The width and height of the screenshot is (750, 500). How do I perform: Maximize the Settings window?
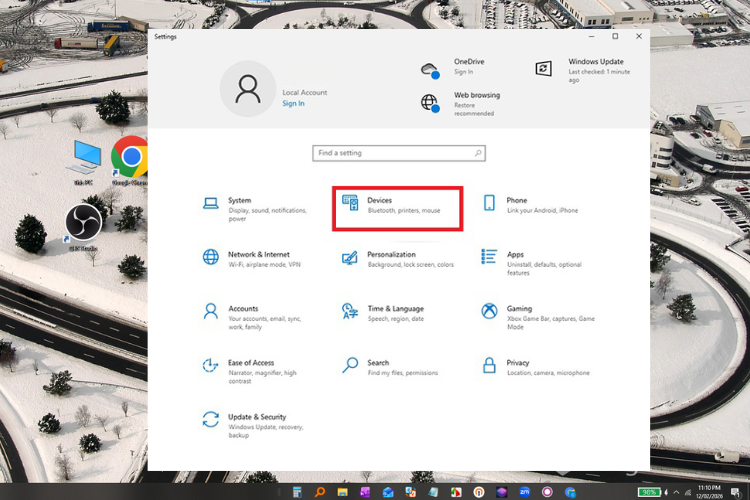[615, 36]
